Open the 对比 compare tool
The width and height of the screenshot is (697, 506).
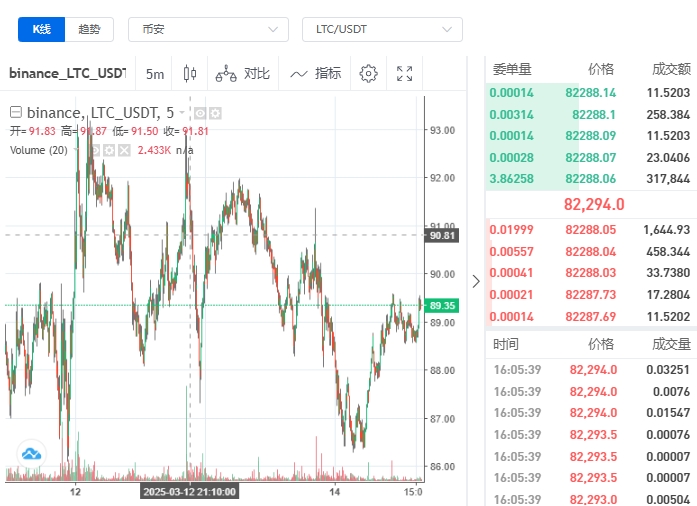tap(243, 73)
